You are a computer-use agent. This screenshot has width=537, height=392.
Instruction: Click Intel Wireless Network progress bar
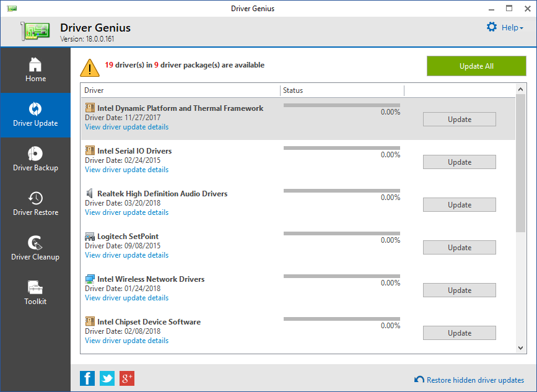[x=342, y=276]
